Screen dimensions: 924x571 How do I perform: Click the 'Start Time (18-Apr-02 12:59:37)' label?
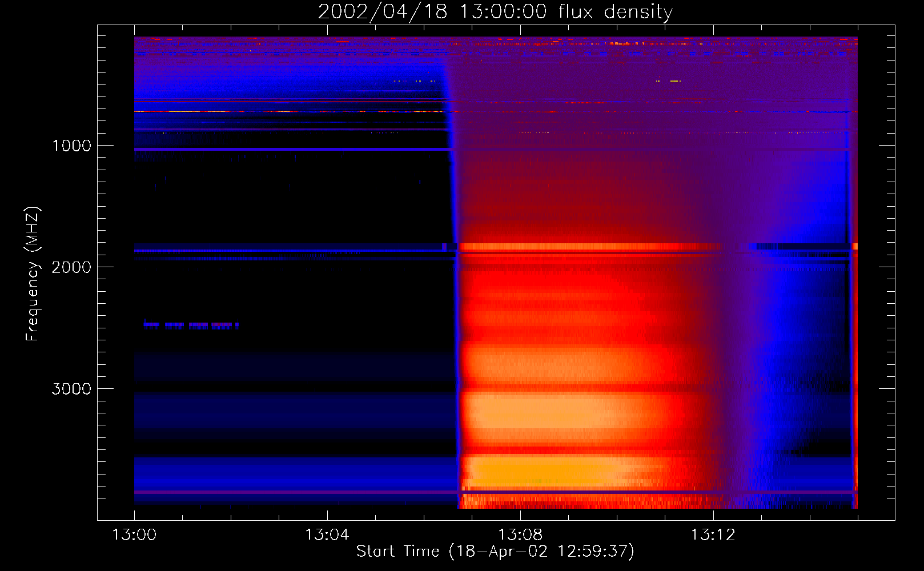click(495, 552)
